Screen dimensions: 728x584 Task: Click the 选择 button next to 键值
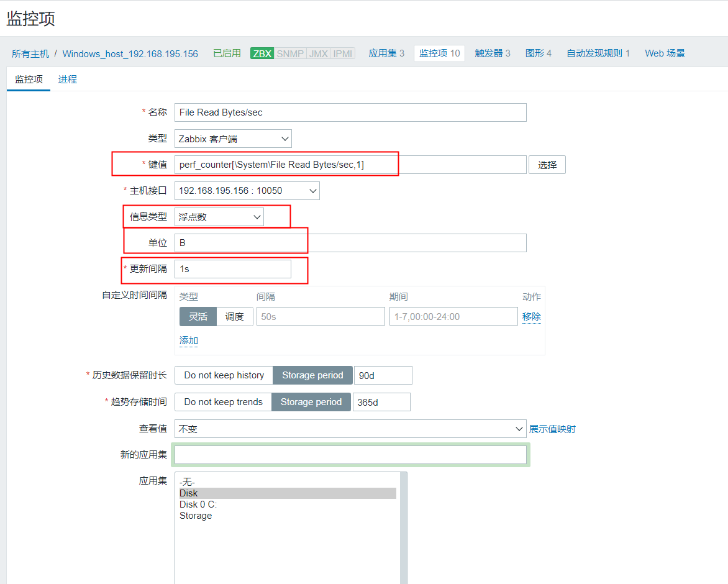point(547,164)
